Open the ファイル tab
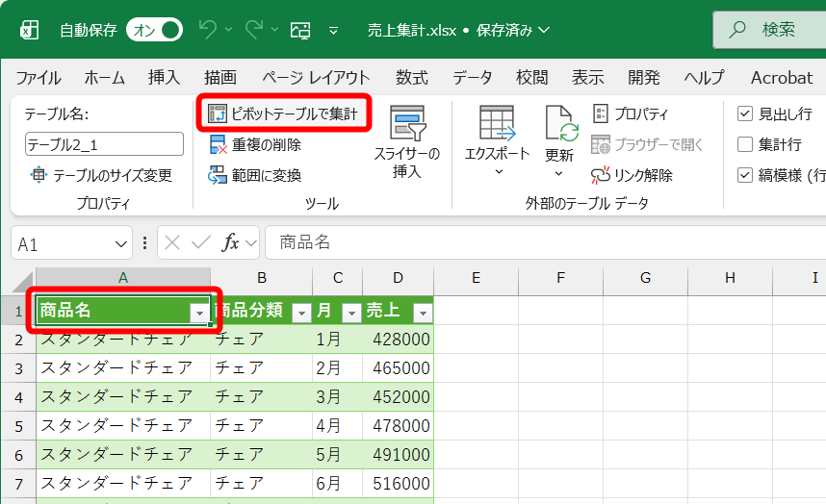 [38, 78]
